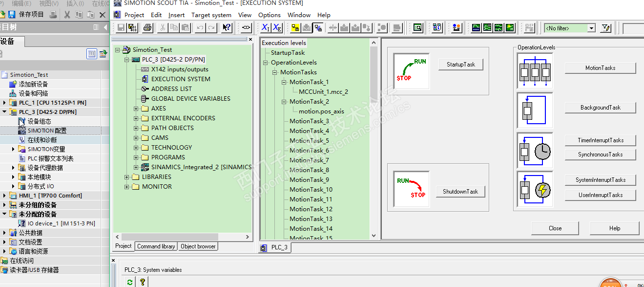Click the magnifier-window toolbar icon

[417, 28]
